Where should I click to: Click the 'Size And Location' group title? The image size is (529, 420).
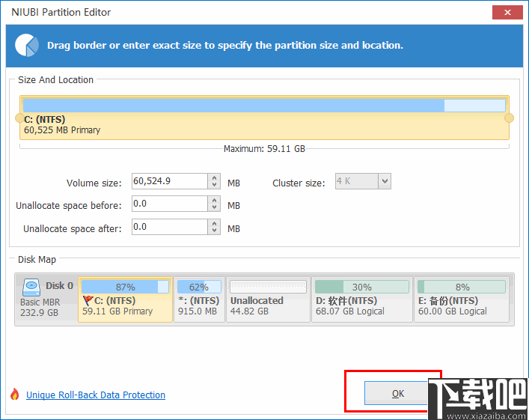[55, 80]
